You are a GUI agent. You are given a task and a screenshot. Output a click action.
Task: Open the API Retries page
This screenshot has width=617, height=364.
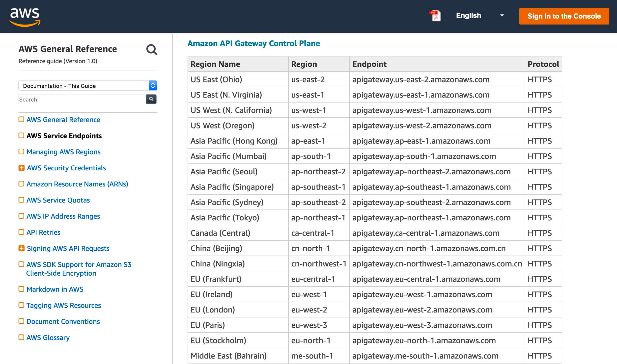[43, 232]
